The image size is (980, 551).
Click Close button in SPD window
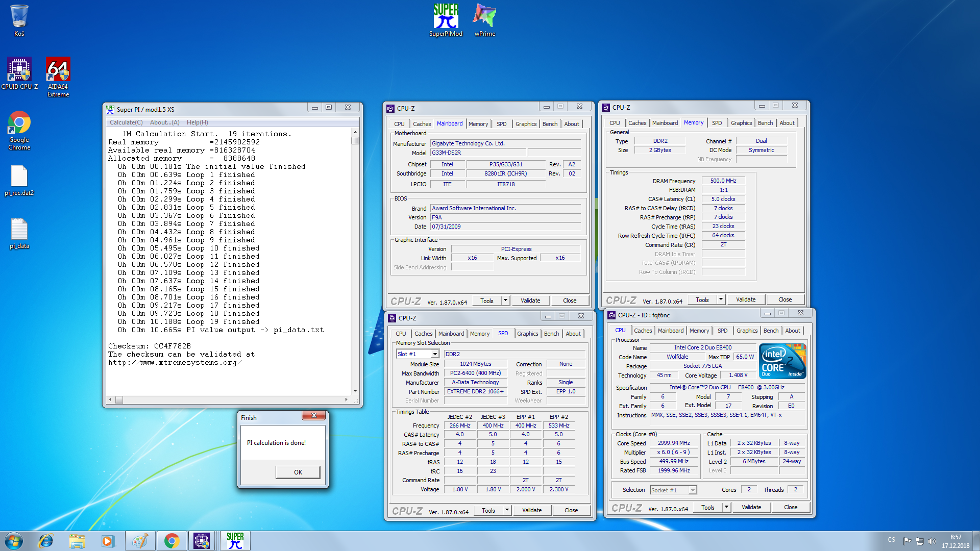571,510
